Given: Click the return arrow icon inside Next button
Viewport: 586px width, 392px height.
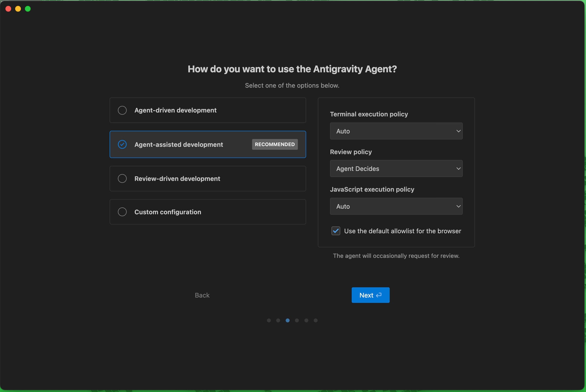Looking at the screenshot, I should click(x=379, y=295).
